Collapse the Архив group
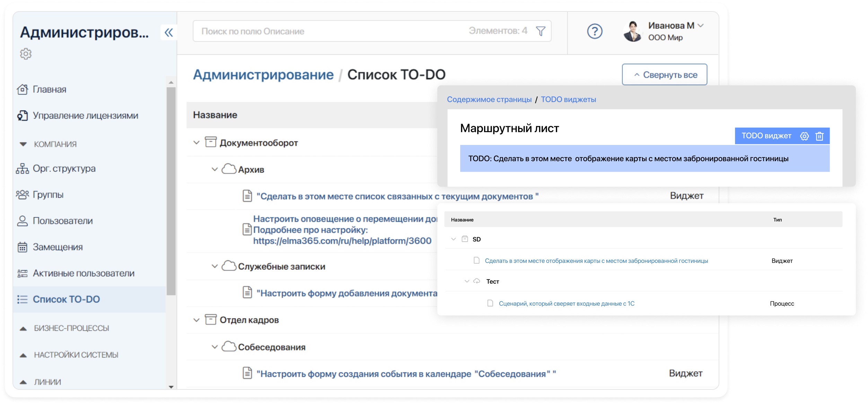 (x=214, y=170)
